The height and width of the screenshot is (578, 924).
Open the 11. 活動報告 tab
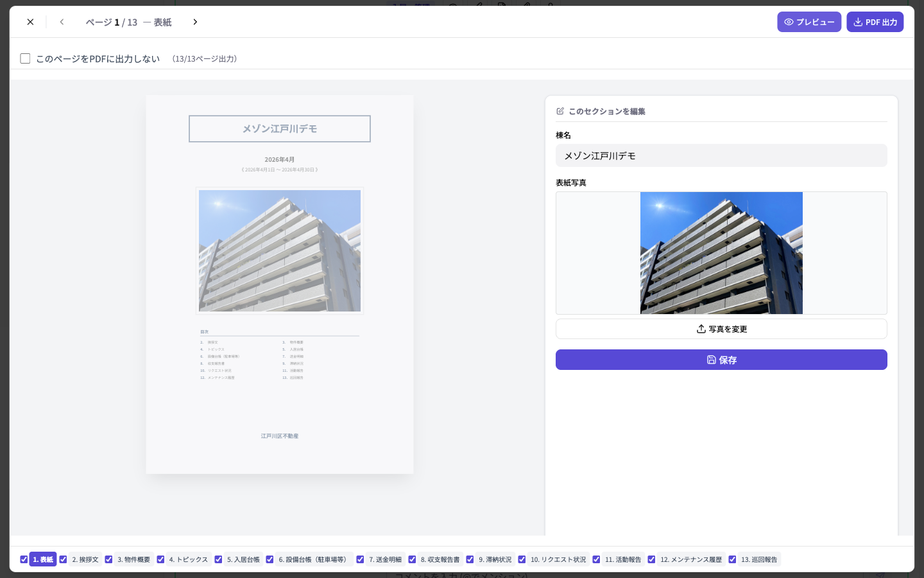click(623, 559)
